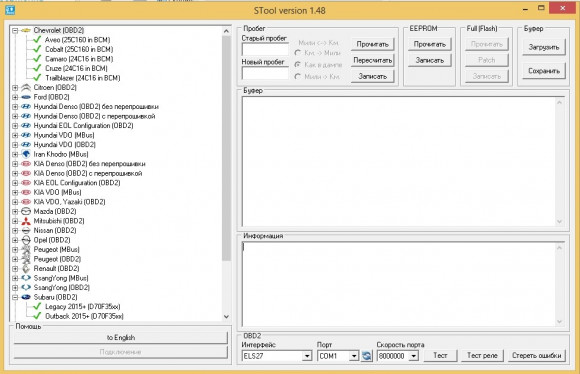Image resolution: width=580 pixels, height=374 pixels.
Task: Click the Chevrolet brand logo icon
Action: 26,30
